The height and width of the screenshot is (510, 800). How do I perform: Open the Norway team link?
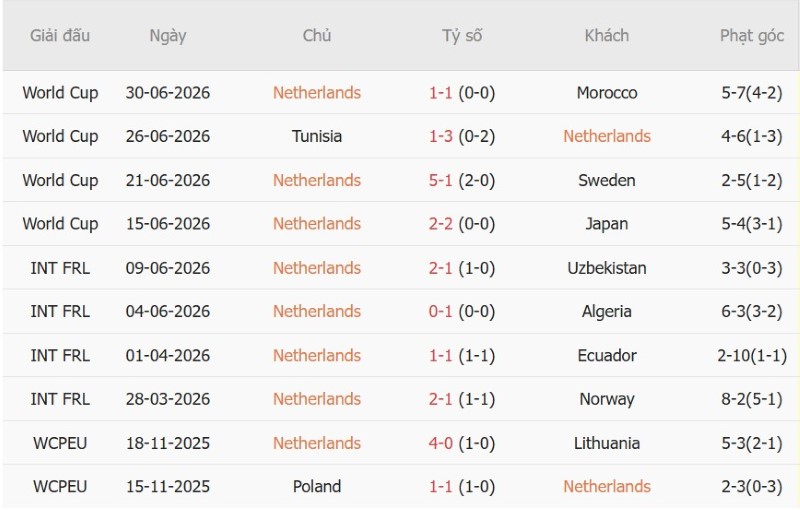607,399
